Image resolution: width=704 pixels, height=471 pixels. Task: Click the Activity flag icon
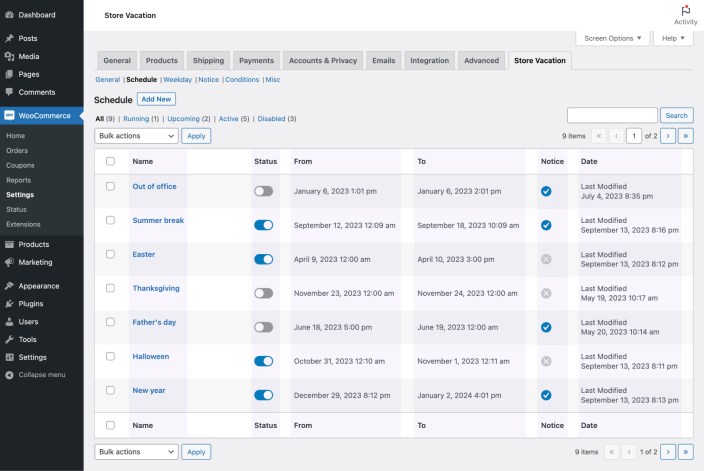coord(685,10)
